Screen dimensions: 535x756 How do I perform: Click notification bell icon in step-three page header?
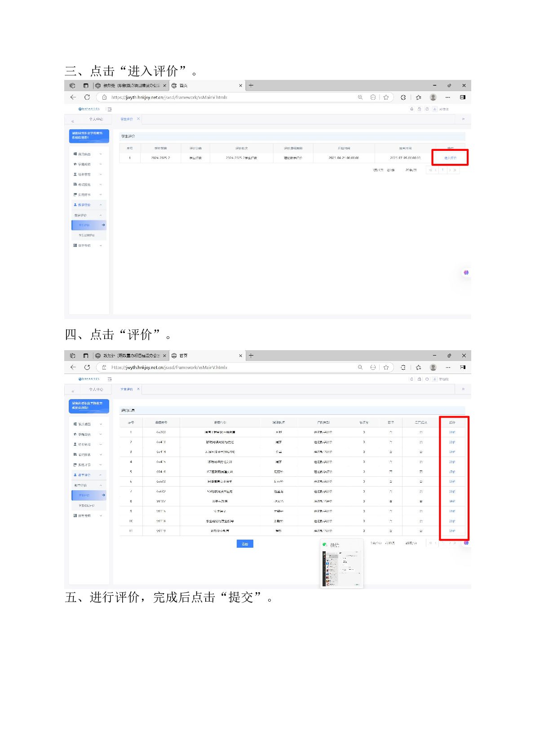coord(412,109)
